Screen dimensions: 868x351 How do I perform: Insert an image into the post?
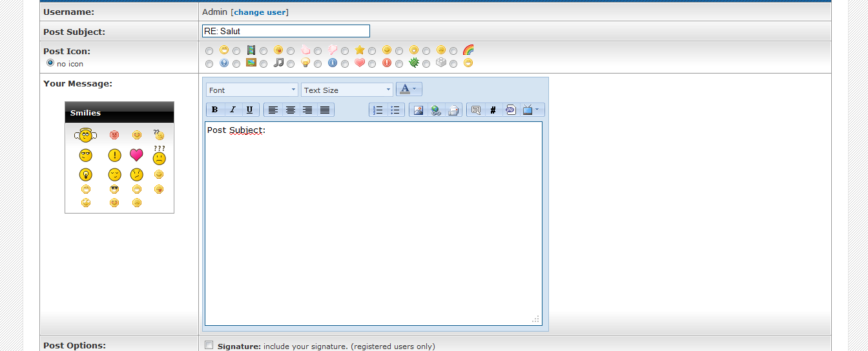pyautogui.click(x=418, y=110)
